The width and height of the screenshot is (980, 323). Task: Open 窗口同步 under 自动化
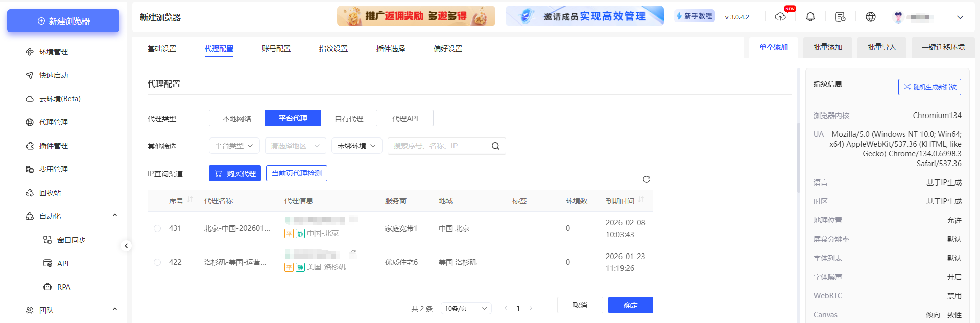coord(71,240)
